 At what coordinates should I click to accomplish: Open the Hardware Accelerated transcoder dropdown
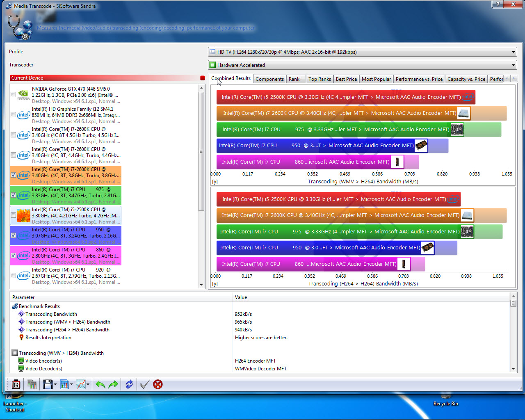(x=363, y=65)
